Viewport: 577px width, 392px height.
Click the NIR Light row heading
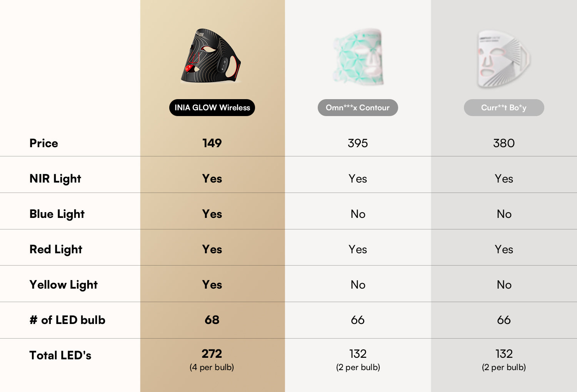coord(55,179)
